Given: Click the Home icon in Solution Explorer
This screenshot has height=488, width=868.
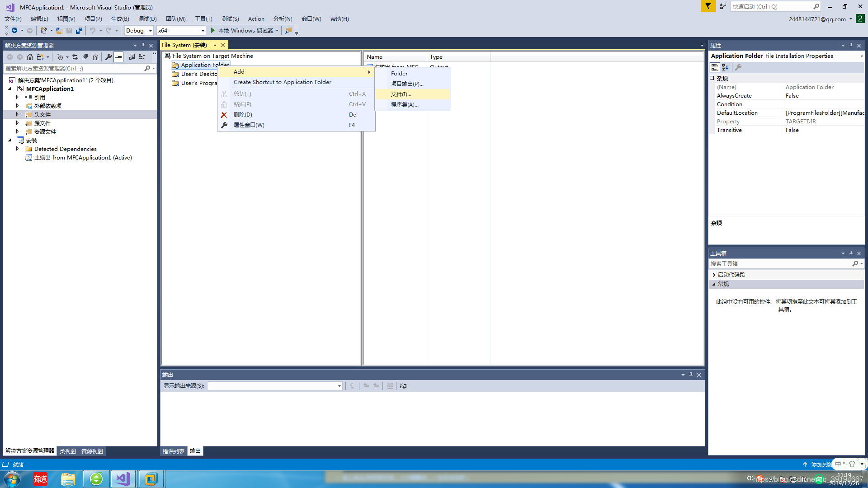Looking at the screenshot, I should pyautogui.click(x=30, y=57).
